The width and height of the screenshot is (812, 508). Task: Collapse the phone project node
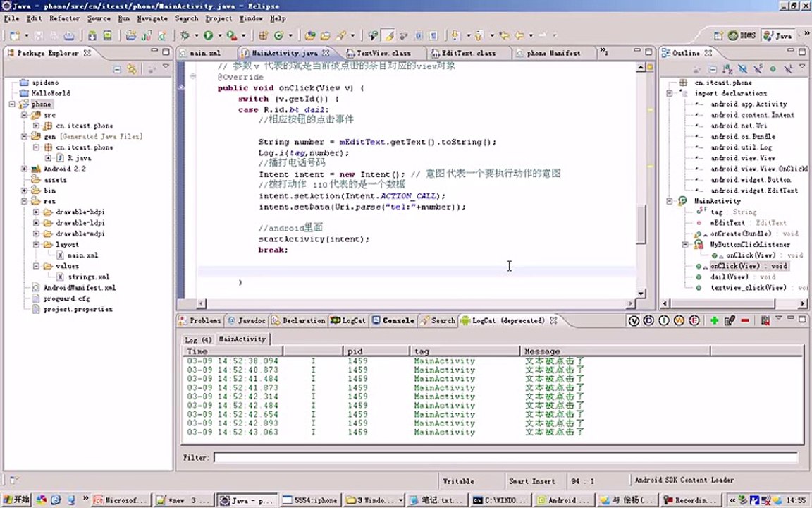[x=12, y=104]
